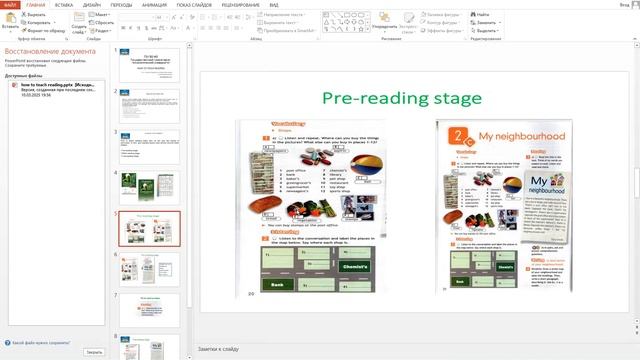Click the Какой файл нужно сохранить link

point(41,343)
